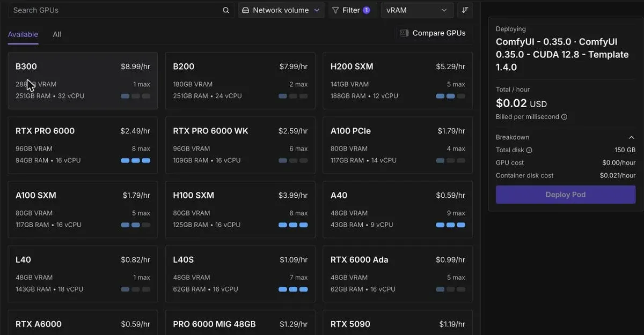Viewport: 644px width, 335px height.
Task: Click availability indicator on H200 SXM card
Action: pos(451,96)
